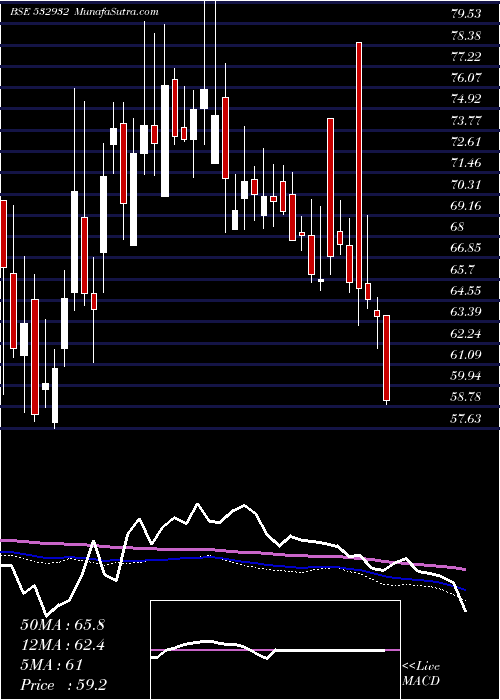Click the <<Live MACD label
Image resolution: width=500 pixels, height=700 pixels.
tap(421, 674)
